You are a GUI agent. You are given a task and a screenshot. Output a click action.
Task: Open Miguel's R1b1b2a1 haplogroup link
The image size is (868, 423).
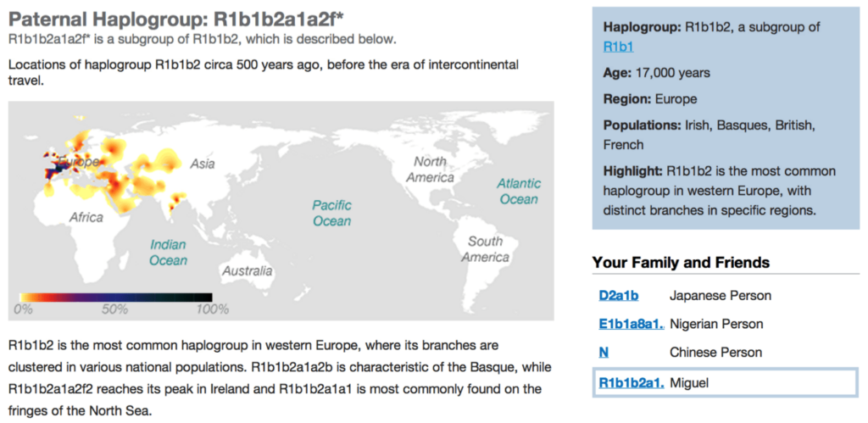coord(631,382)
